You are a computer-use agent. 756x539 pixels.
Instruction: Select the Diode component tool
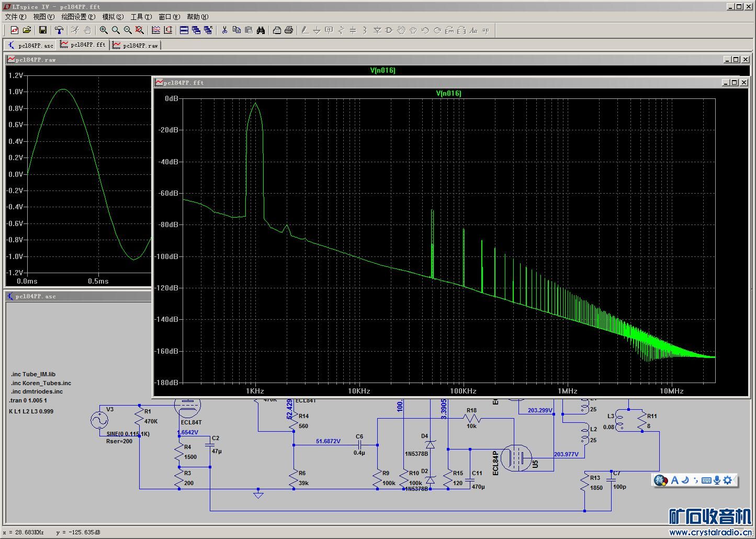click(377, 30)
